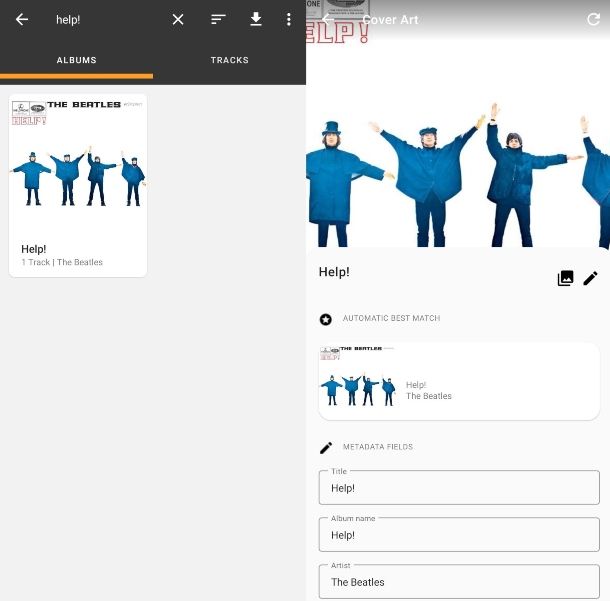Tap the download icon in search toolbar

click(256, 19)
